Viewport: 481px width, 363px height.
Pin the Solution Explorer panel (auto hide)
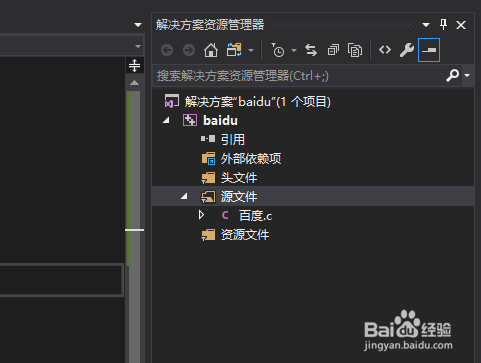443,25
